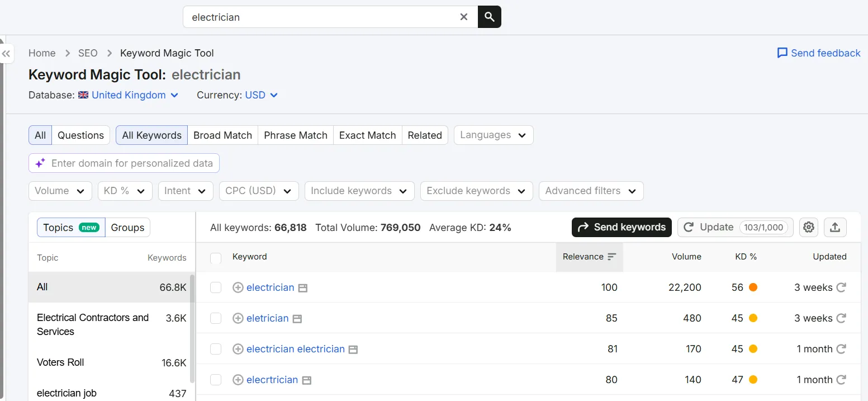The width and height of the screenshot is (868, 401).
Task: Switch to Broad Match tab
Action: [x=222, y=135]
